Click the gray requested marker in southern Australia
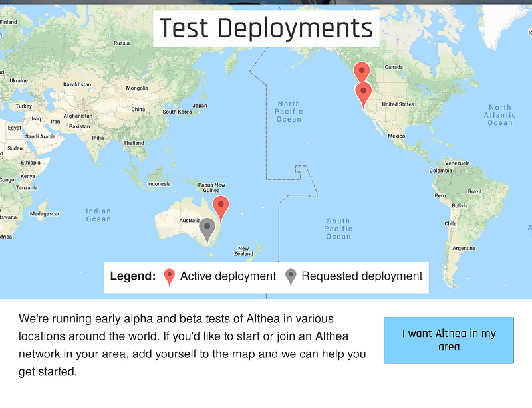The image size is (532, 408). point(207,231)
